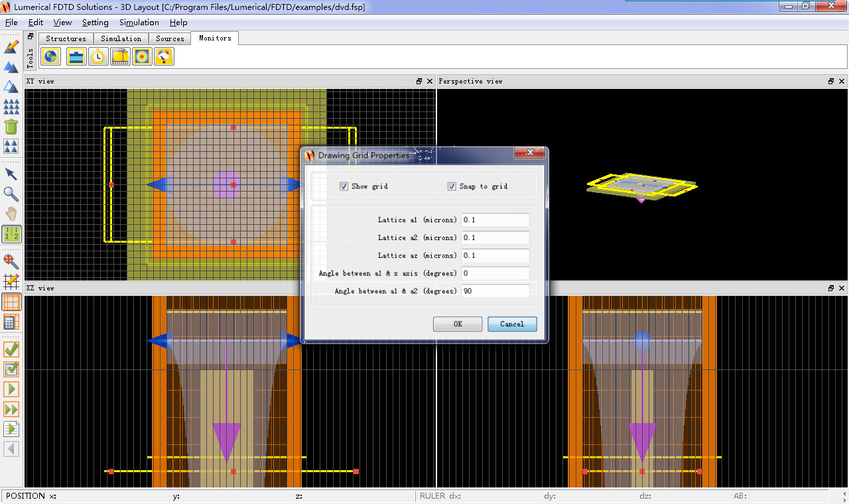Open the Help menu
Screen dimensions: 849x504
(x=178, y=23)
